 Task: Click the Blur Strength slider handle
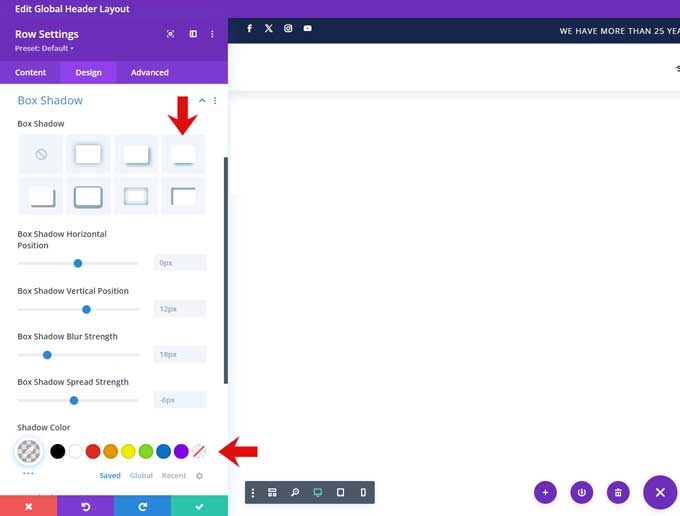point(47,355)
